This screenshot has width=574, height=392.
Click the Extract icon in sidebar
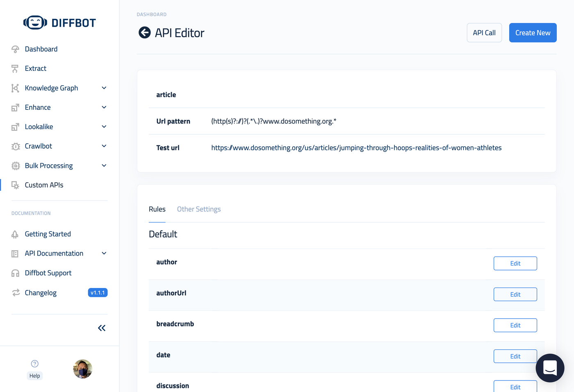pyautogui.click(x=15, y=68)
